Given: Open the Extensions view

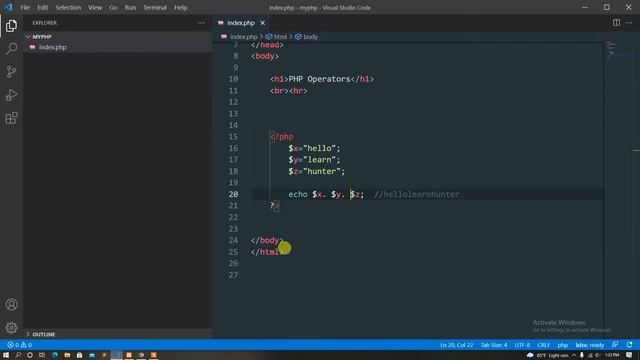Looking at the screenshot, I should 11,118.
